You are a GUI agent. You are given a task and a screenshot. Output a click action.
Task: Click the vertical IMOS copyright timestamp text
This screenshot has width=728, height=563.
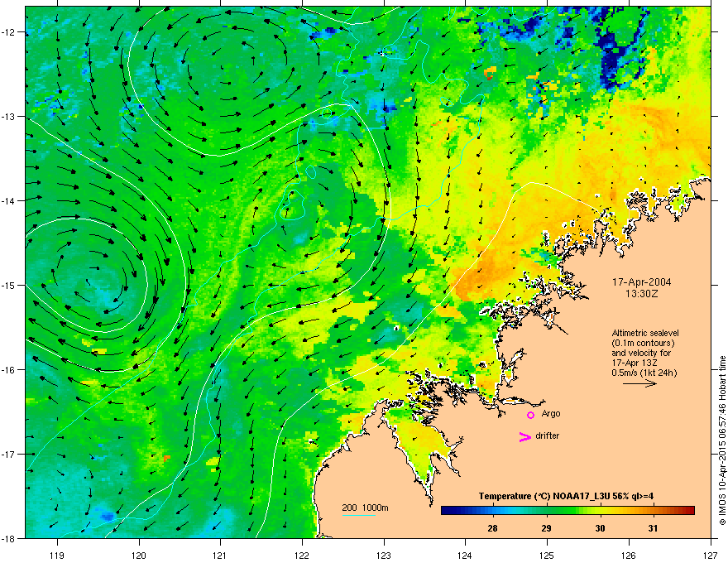coord(722,440)
